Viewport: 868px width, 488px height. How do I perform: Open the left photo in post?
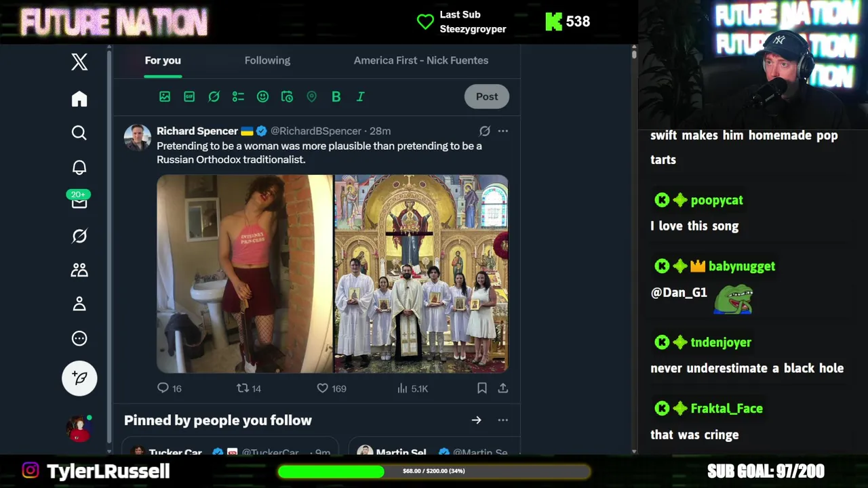[245, 274]
